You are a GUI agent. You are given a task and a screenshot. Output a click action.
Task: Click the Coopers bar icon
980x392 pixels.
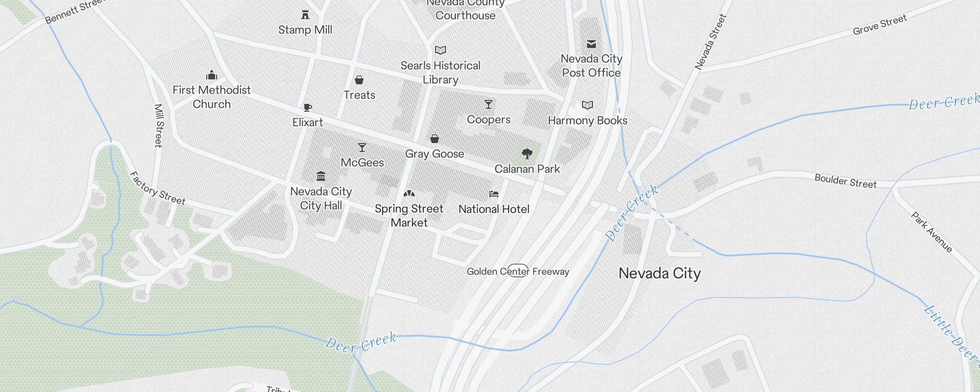coord(489,104)
